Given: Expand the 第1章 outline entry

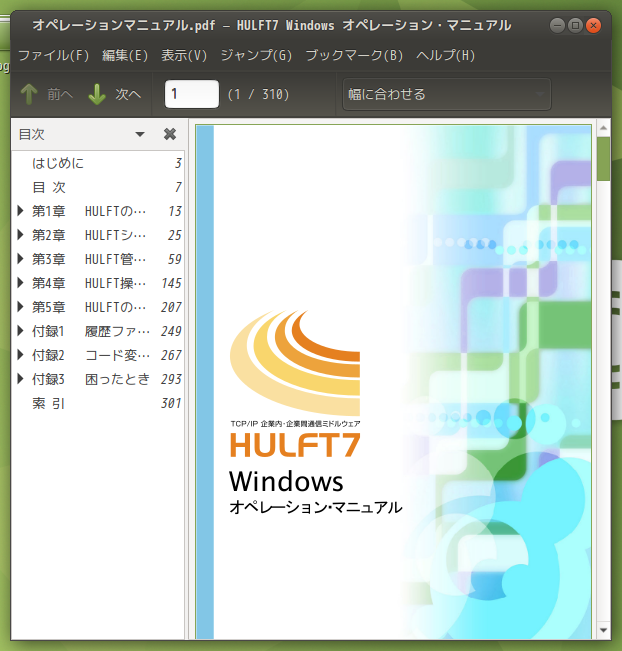Looking at the screenshot, I should (20, 211).
